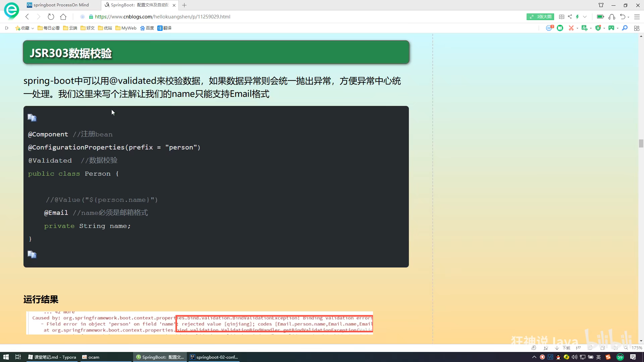This screenshot has height=362, width=644.
Task: Reload the page with refresh icon
Action: click(51, 17)
